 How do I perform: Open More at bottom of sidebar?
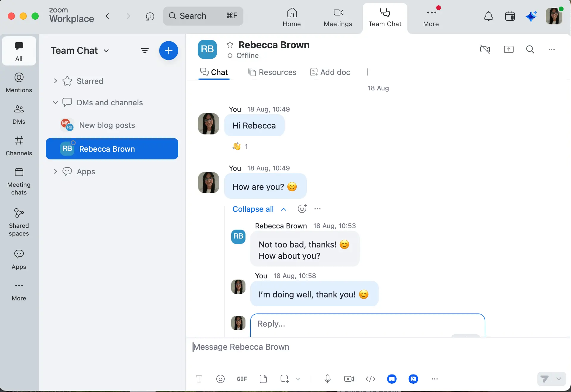(19, 291)
